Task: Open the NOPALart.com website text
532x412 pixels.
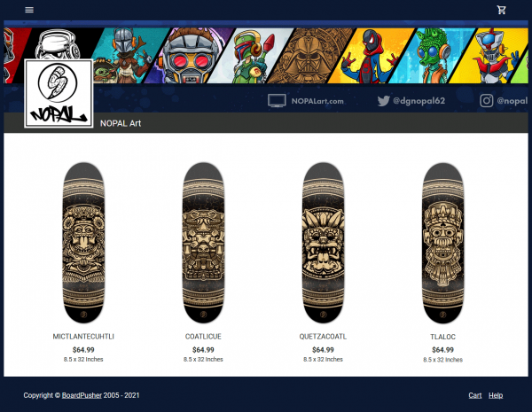Action: [317, 101]
